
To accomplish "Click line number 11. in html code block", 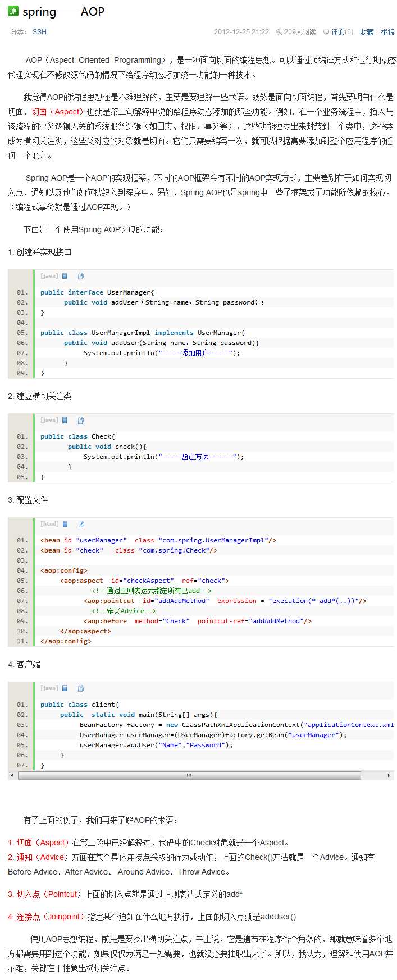I will coord(22,641).
